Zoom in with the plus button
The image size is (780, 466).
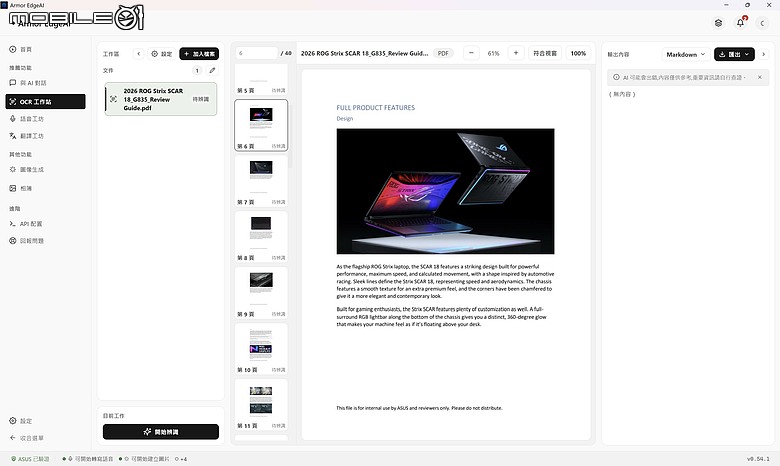(516, 53)
